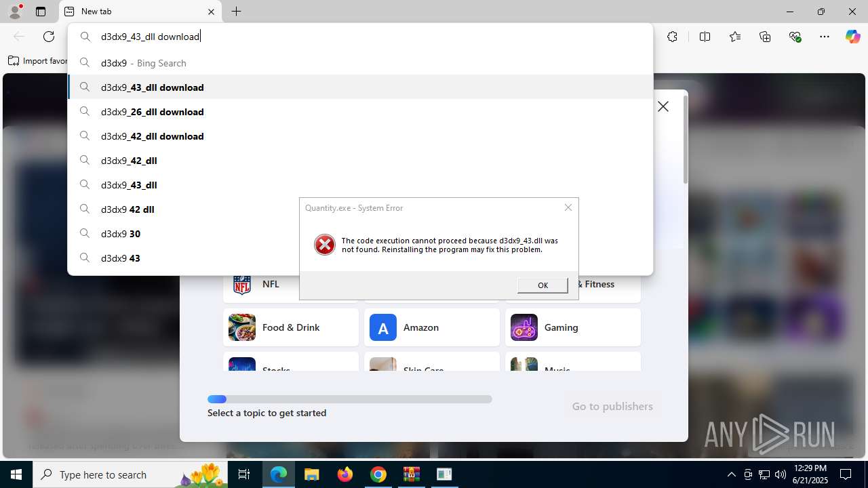Open WinRAR from taskbar
This screenshot has width=868, height=488.
click(x=411, y=474)
